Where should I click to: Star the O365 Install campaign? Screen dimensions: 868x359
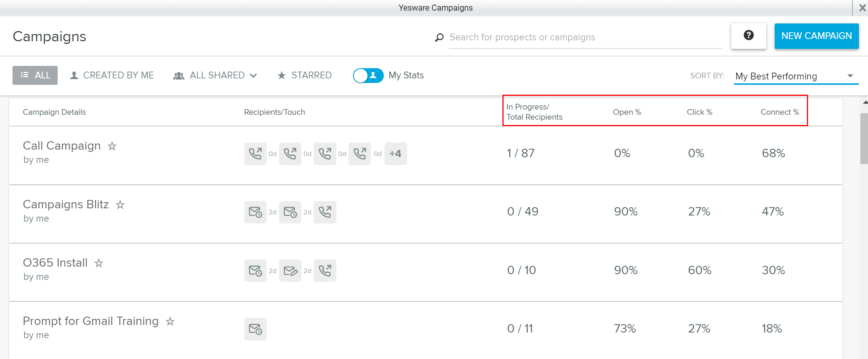click(99, 263)
